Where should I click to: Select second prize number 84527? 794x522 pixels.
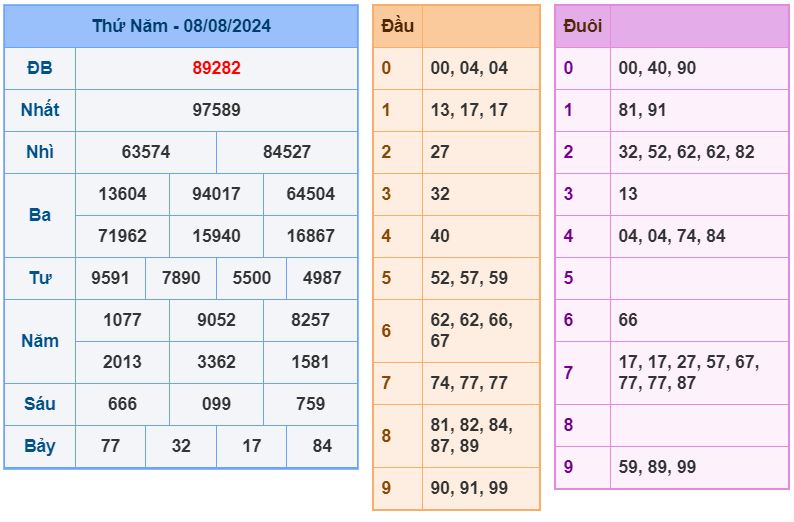tap(287, 152)
